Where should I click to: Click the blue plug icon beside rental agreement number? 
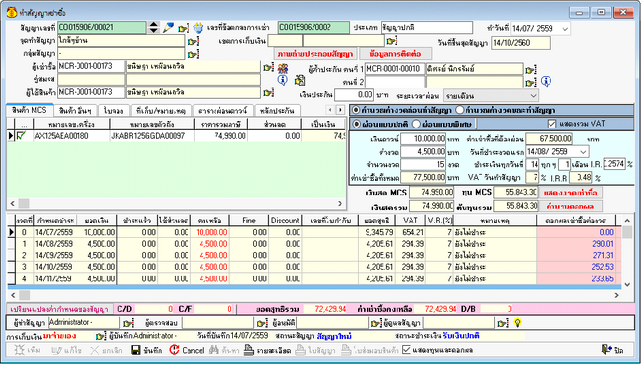tap(198, 28)
